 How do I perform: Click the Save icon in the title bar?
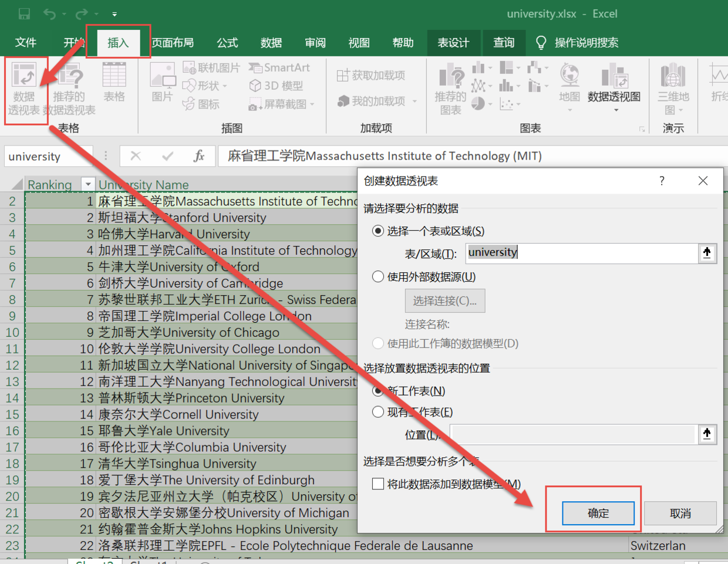coord(24,13)
